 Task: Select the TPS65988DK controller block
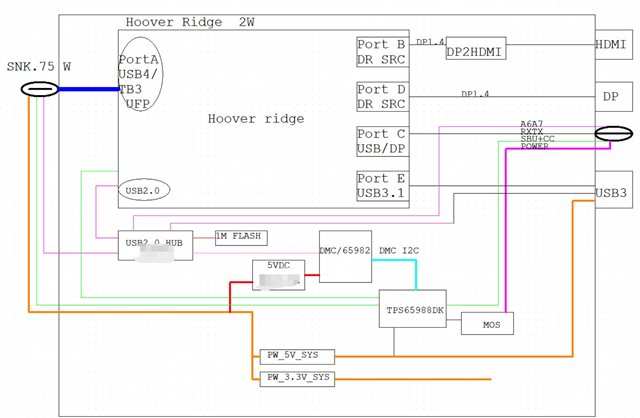tap(412, 309)
